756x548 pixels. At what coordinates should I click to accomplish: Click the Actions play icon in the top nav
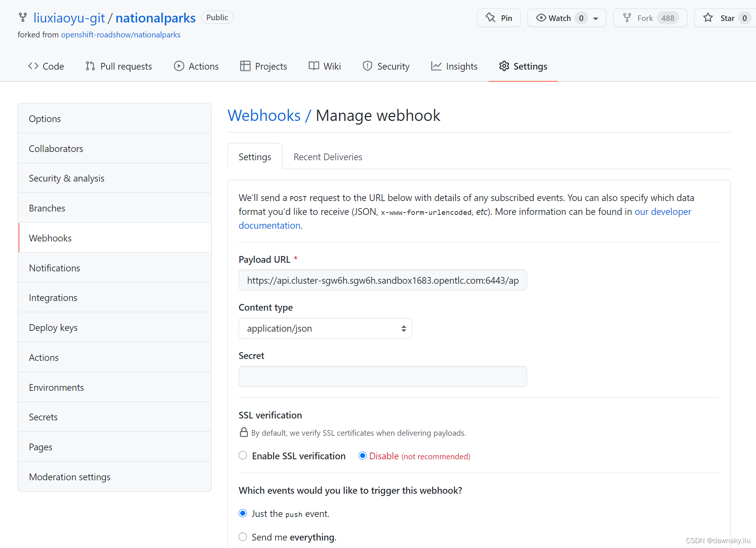179,66
